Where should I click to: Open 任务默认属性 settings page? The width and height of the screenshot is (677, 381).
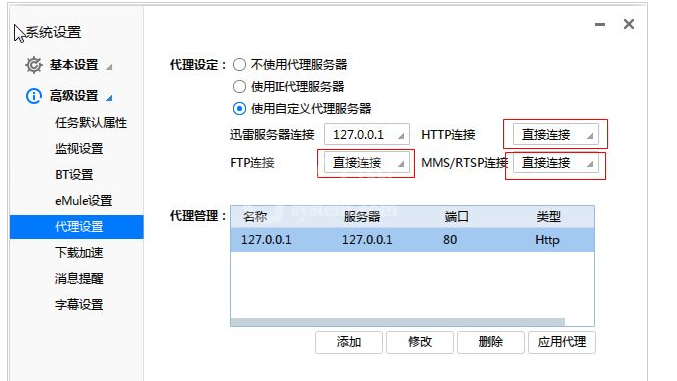[x=91, y=123]
